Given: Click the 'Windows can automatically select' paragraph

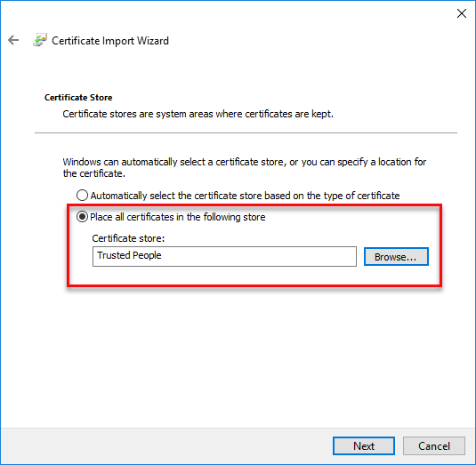Looking at the screenshot, I should [245, 167].
